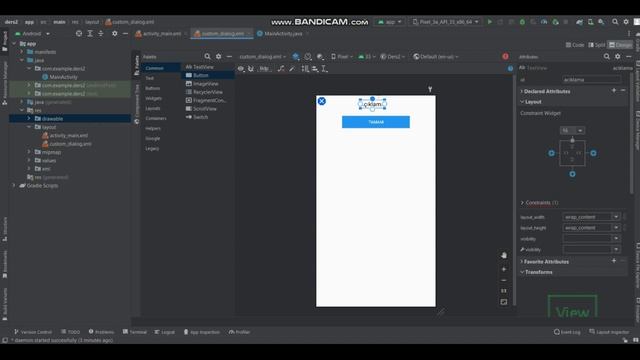Open the Event Log
640x360 pixels.
pos(567,332)
